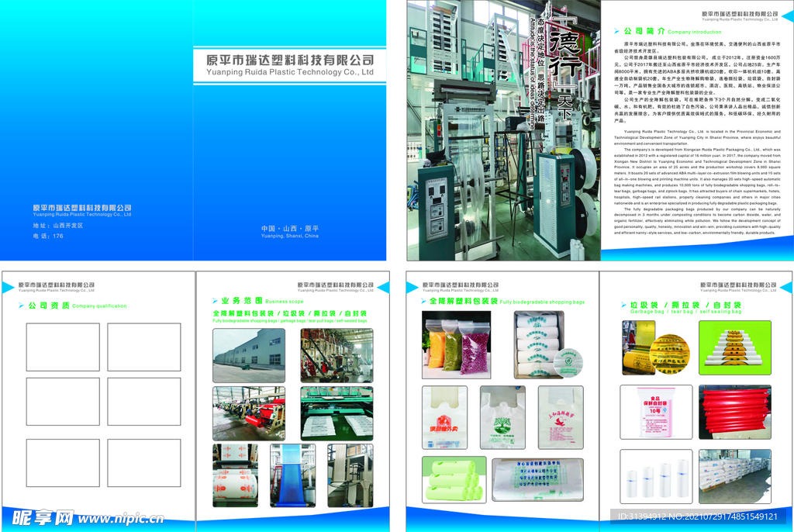This screenshot has width=794, height=532.
Task: Open the green garbage bag rolls photo
Action: pos(454,479)
